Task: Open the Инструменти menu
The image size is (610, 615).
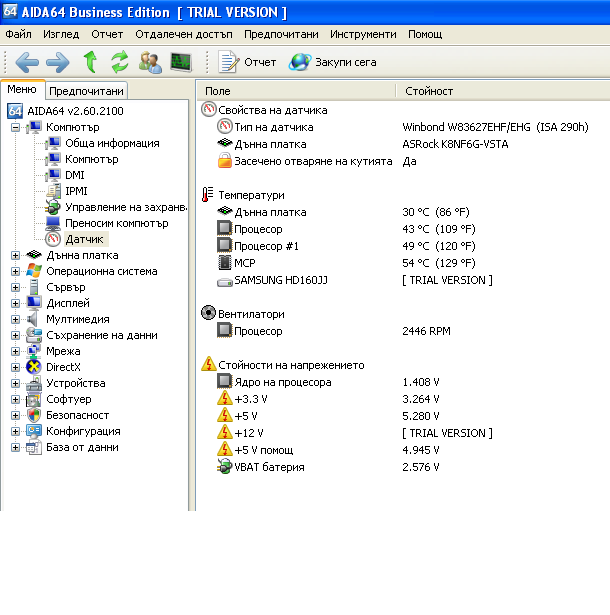Action: tap(363, 34)
